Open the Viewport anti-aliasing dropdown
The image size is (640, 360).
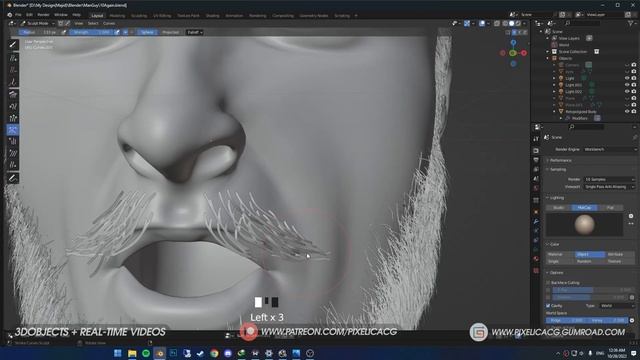(610, 187)
